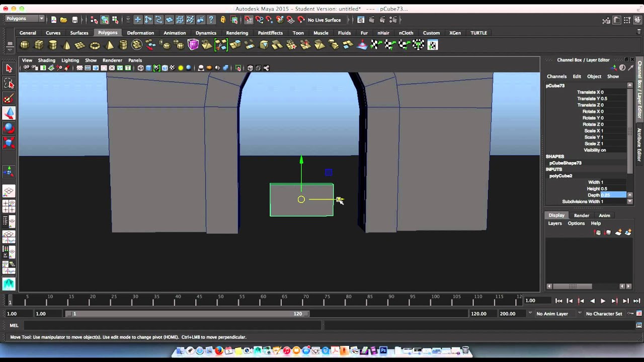Image resolution: width=644 pixels, height=362 pixels.
Task: Select the Paint Selection tool in the toolbox
Action: click(x=9, y=99)
